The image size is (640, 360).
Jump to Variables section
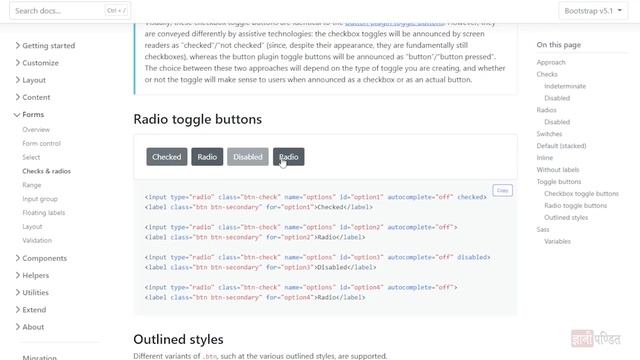point(558,242)
